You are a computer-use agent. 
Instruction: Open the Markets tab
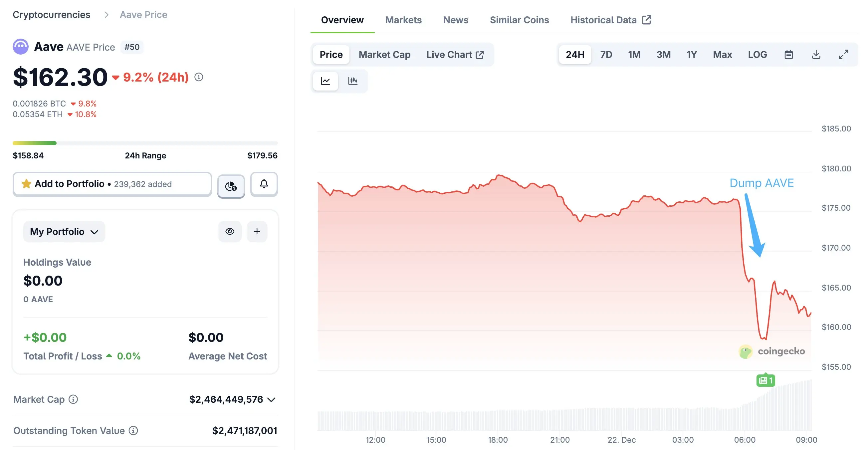coord(403,20)
